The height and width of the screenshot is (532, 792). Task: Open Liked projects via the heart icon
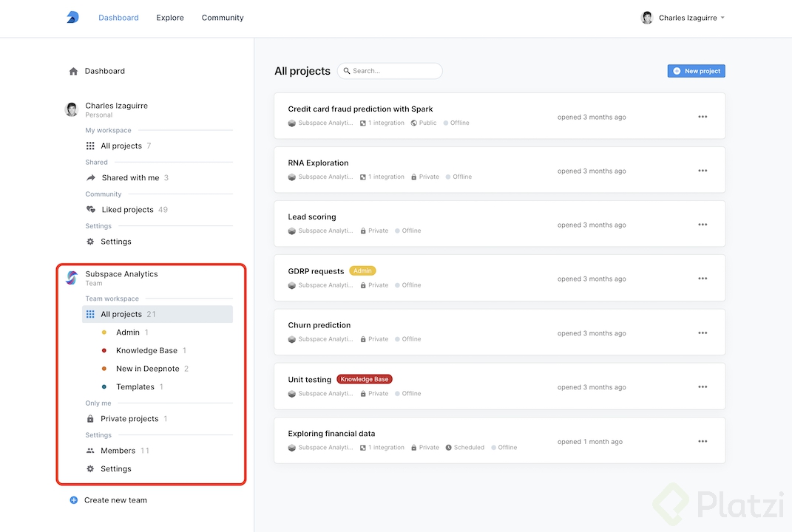pos(90,209)
